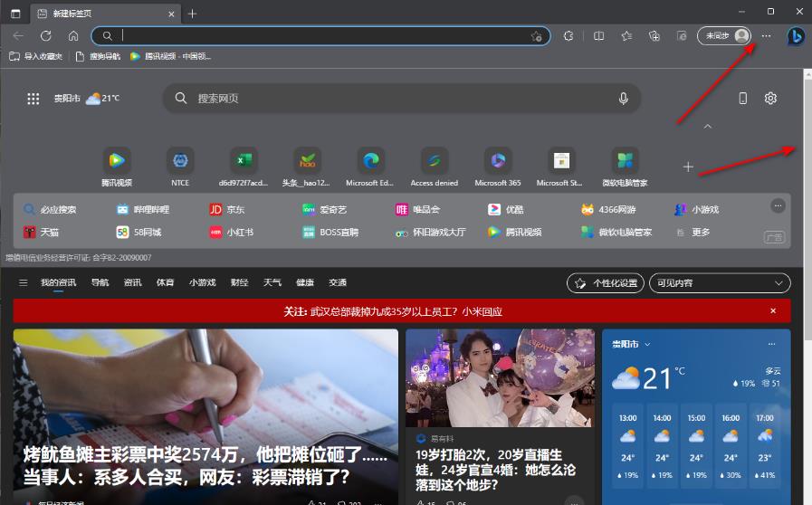
Task: Open Access denied quick link tile
Action: (x=434, y=167)
